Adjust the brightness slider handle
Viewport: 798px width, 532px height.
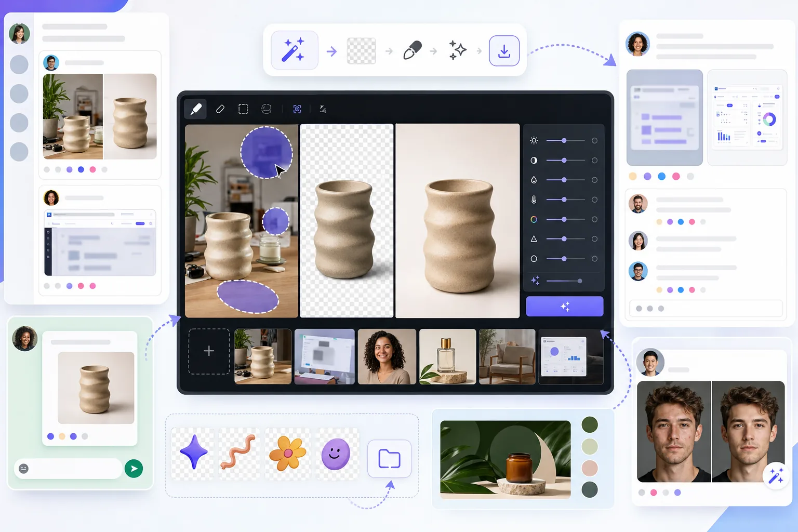[x=564, y=141]
